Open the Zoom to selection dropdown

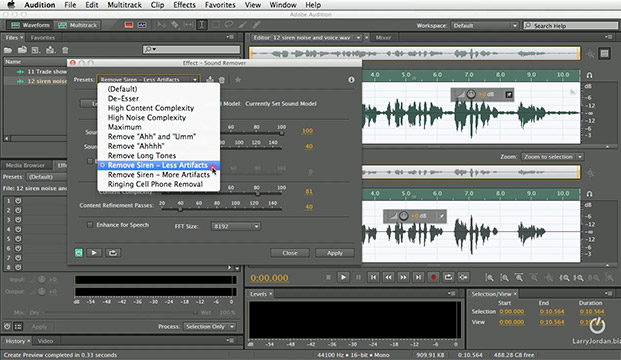[552, 157]
